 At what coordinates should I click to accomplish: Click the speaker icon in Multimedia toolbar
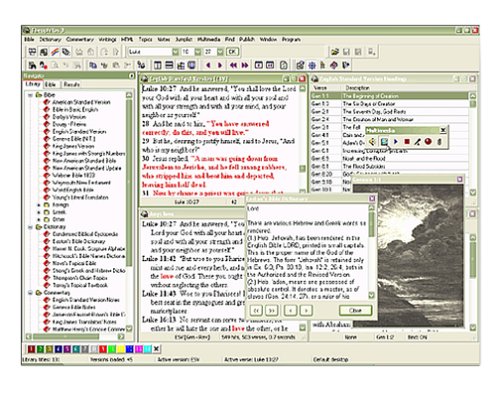[x=372, y=142]
